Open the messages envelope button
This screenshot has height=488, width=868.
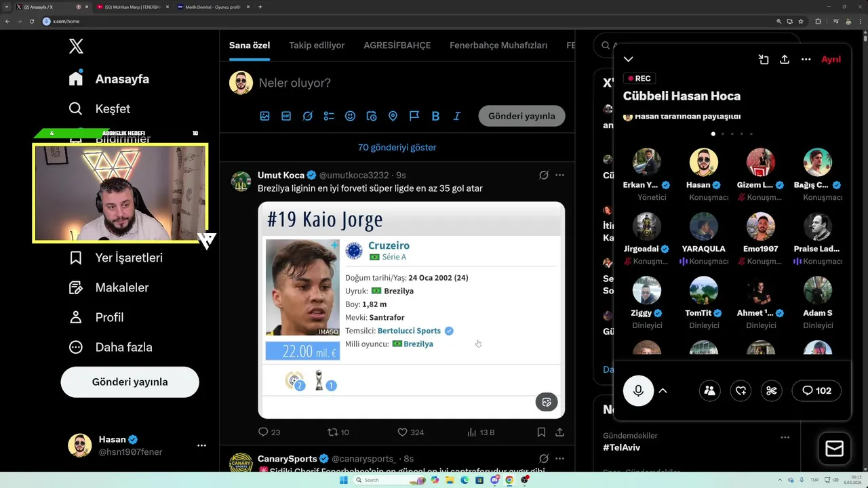pyautogui.click(x=835, y=449)
